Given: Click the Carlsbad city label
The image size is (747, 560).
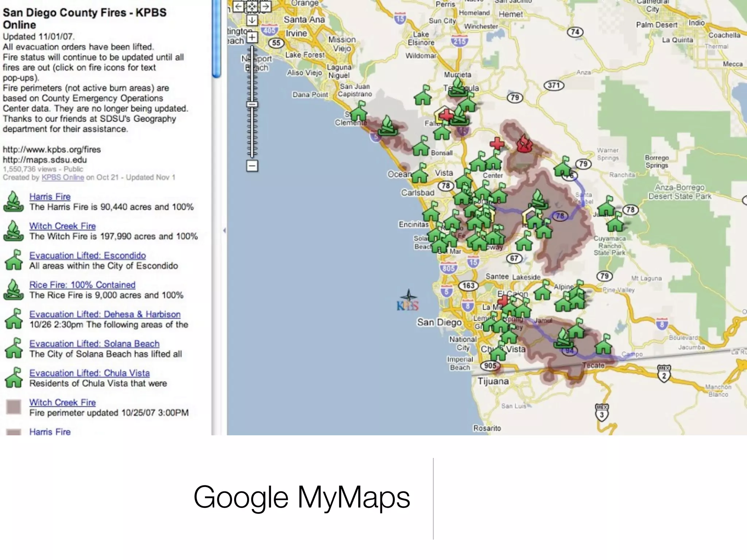Looking at the screenshot, I should click(418, 192).
